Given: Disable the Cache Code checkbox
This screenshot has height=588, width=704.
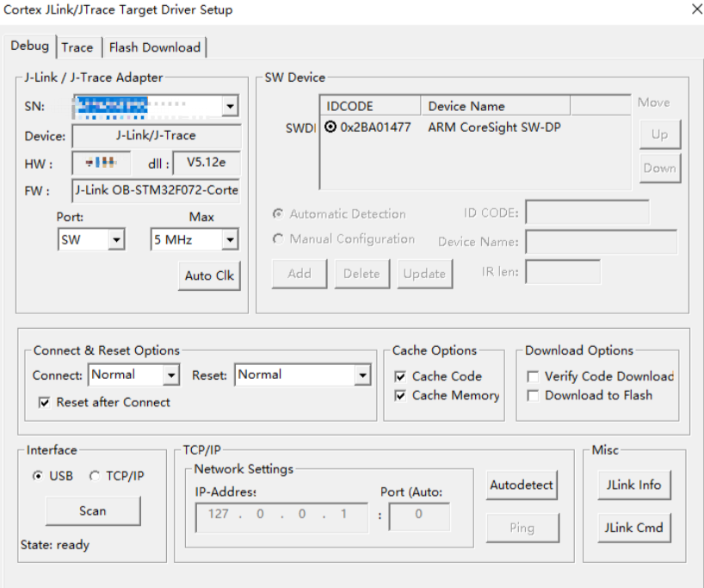Looking at the screenshot, I should pos(400,376).
